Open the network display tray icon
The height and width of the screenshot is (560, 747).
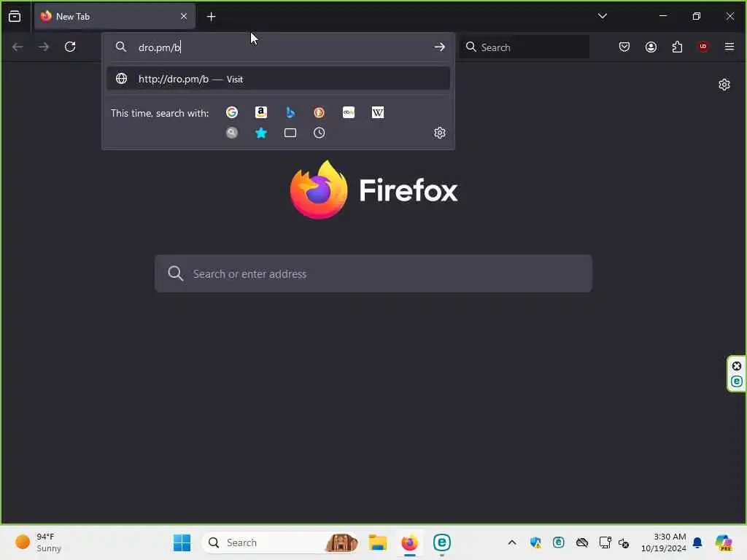(605, 542)
